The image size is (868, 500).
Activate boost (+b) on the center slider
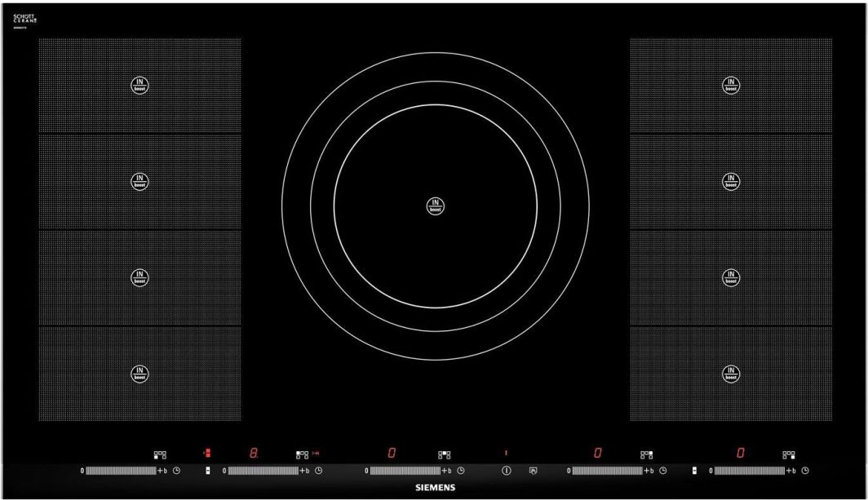(x=445, y=471)
